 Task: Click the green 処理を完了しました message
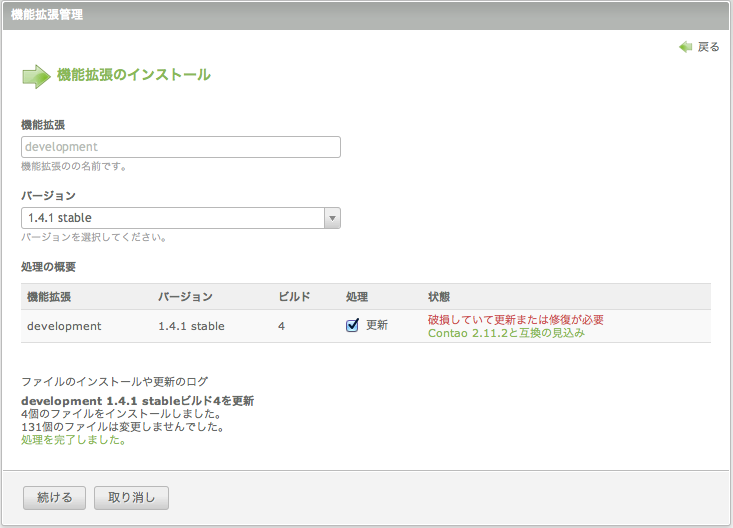tap(73, 440)
